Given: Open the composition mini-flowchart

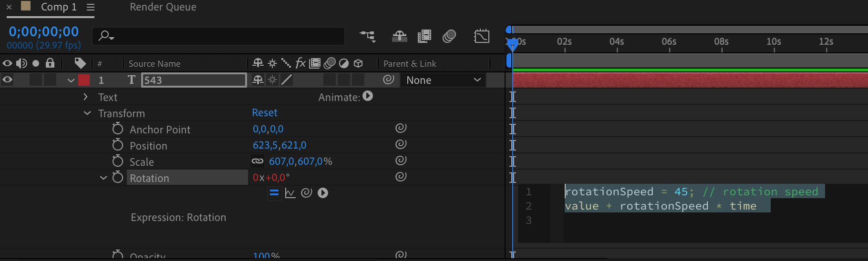Looking at the screenshot, I should pyautogui.click(x=367, y=36).
